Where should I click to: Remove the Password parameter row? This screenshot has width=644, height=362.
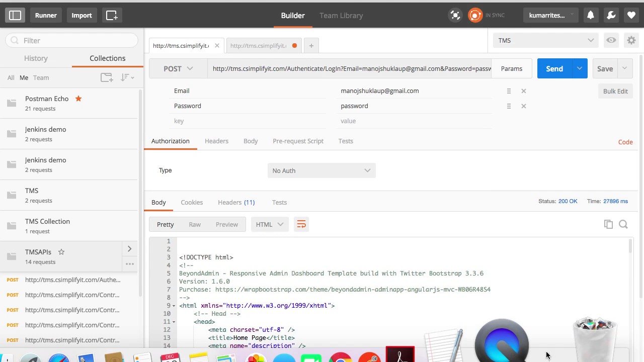coord(524,106)
